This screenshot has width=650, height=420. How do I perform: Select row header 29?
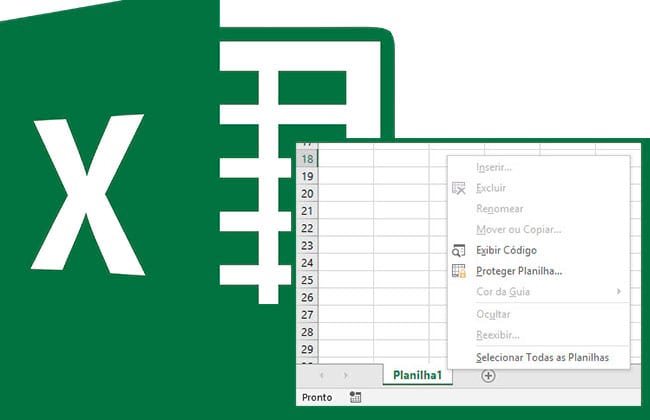307,349
